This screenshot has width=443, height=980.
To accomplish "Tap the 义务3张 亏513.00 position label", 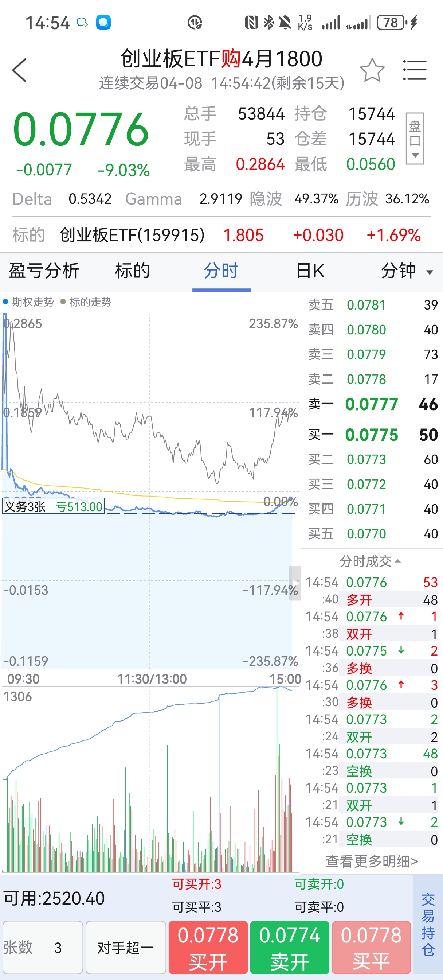I will point(53,506).
